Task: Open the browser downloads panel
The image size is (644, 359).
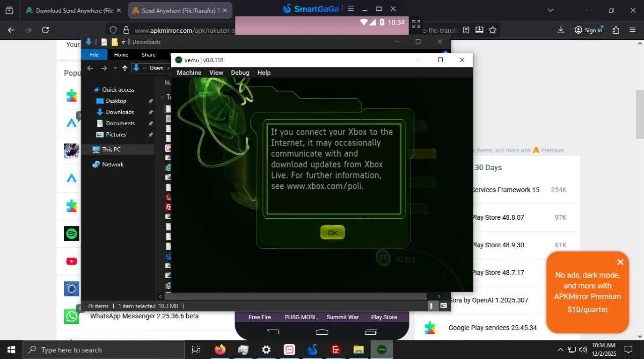Action: [561, 30]
